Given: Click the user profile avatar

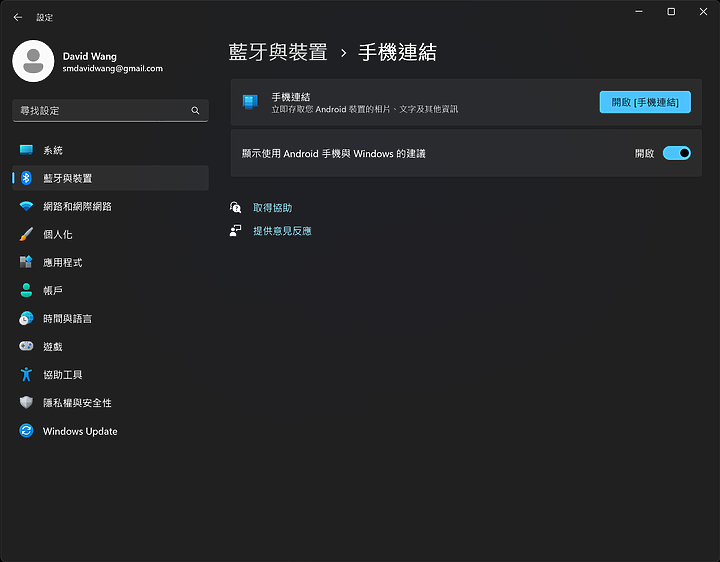Looking at the screenshot, I should (33, 61).
